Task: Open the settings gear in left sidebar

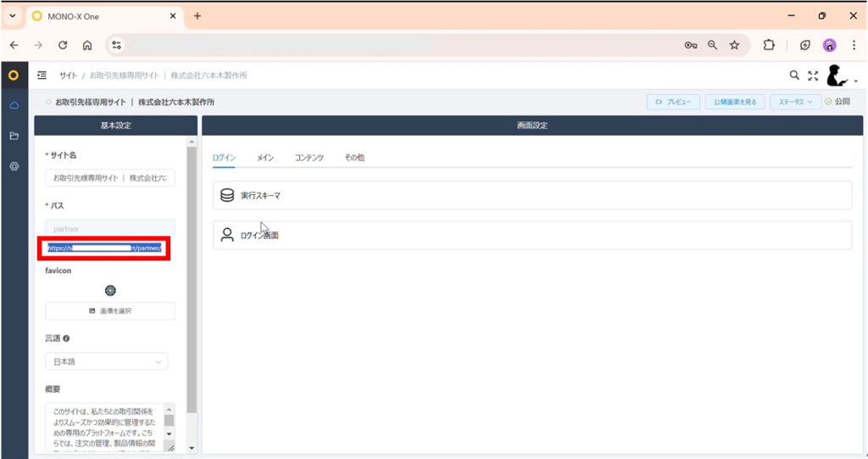Action: point(14,166)
